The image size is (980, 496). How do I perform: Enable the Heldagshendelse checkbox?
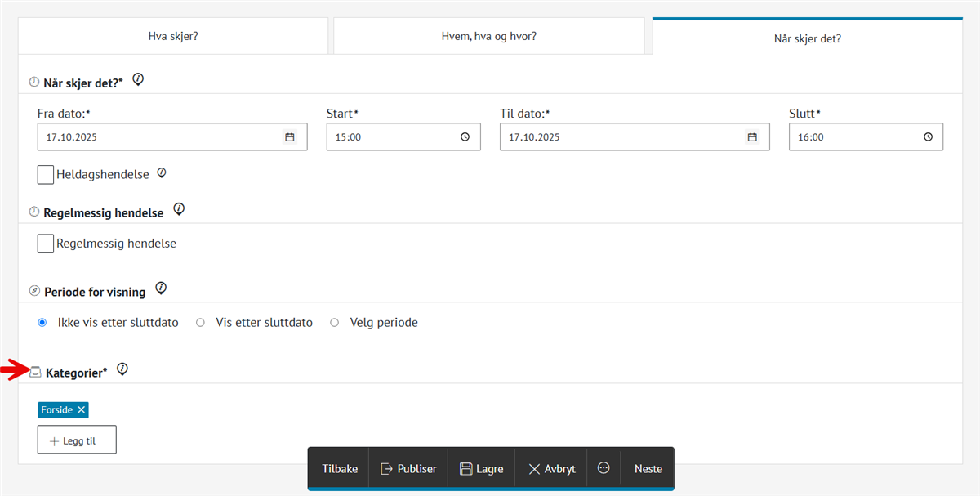(46, 174)
